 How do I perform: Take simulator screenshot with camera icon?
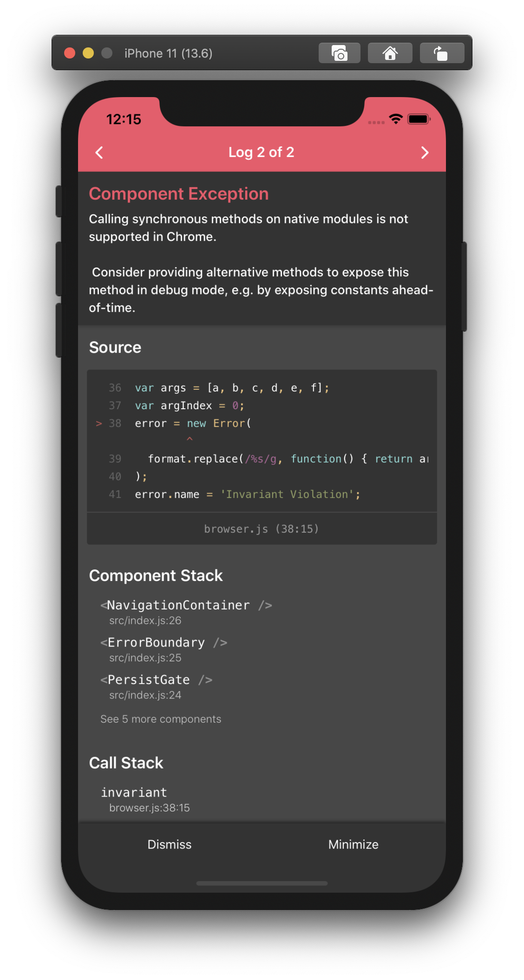340,53
